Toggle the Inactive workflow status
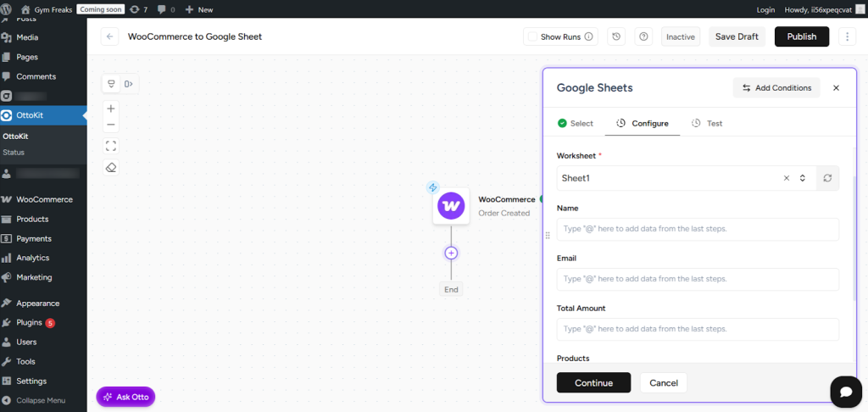This screenshot has width=868, height=412. tap(680, 36)
